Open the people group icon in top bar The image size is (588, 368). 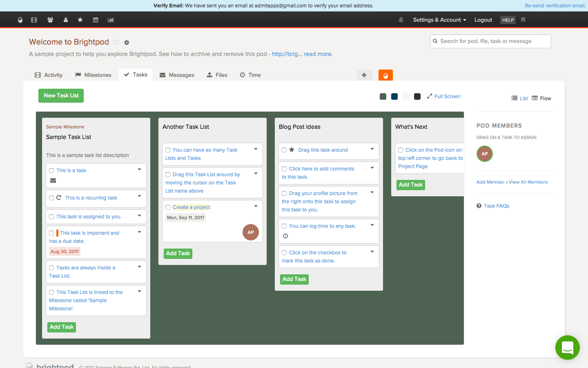click(x=50, y=20)
